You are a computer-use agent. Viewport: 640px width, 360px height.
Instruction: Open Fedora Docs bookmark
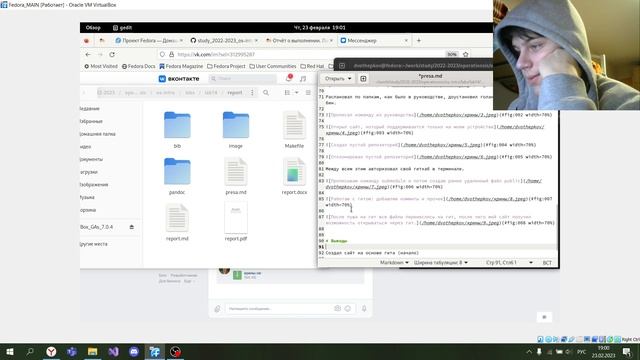(x=138, y=66)
